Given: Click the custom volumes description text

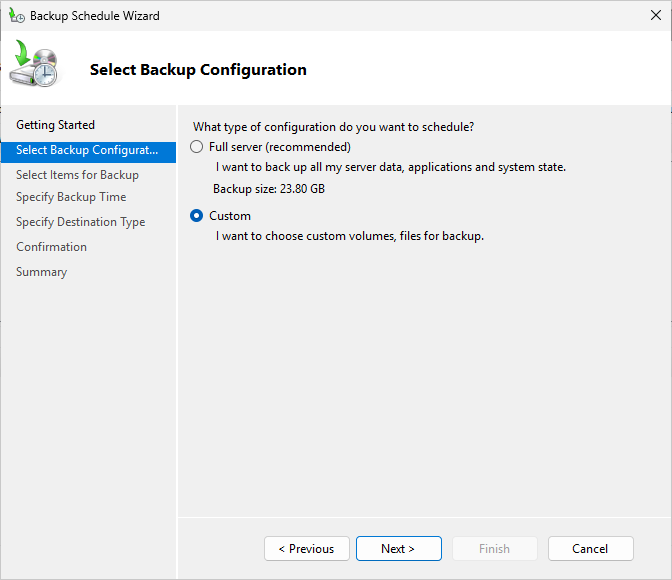Looking at the screenshot, I should pyautogui.click(x=349, y=236).
